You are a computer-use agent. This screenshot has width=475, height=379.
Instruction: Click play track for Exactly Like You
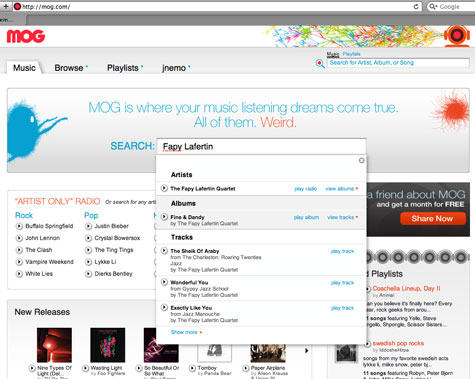coord(342,308)
